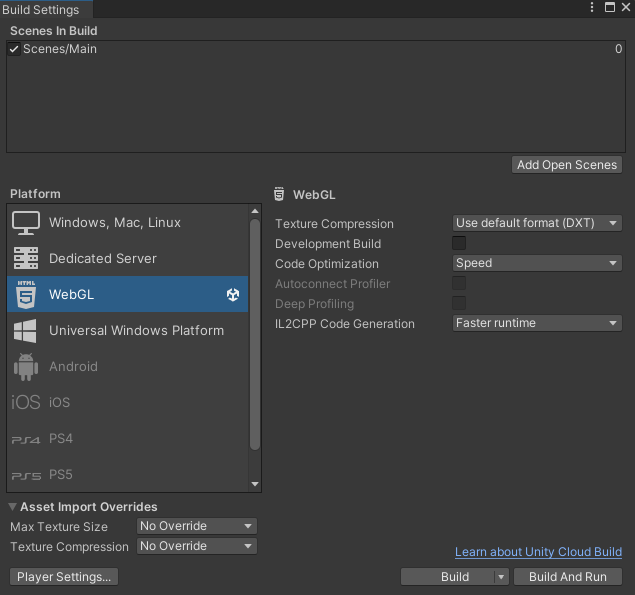
Task: Collapse the Asset Import Overrides section
Action: pos(13,507)
